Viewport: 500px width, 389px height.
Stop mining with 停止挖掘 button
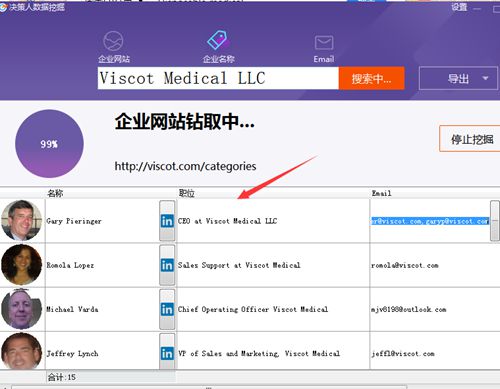pos(471,139)
